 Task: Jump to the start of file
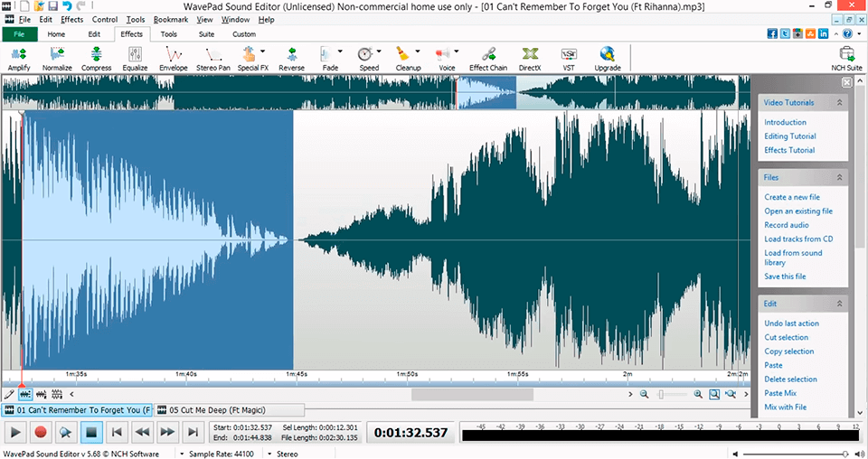(117, 433)
